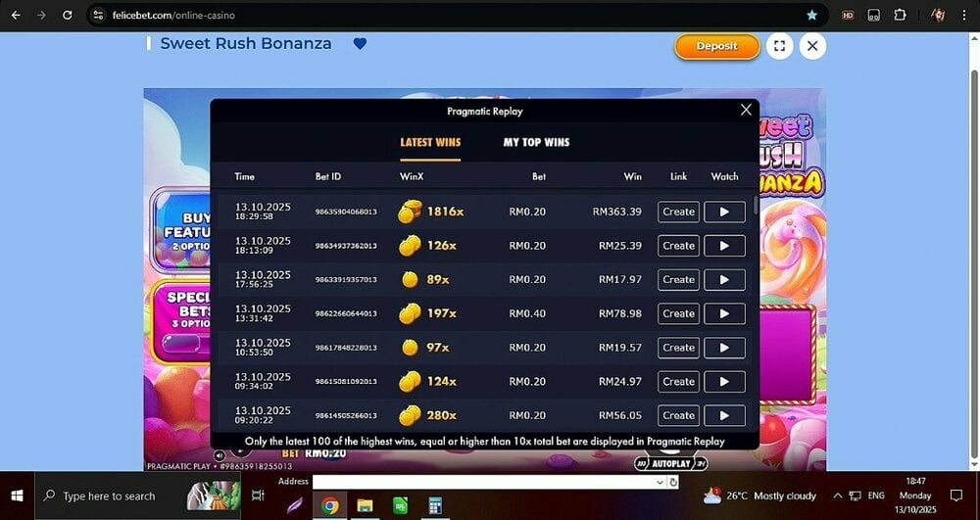Play the 126x win replay
This screenshot has width=980, height=520.
(724, 246)
